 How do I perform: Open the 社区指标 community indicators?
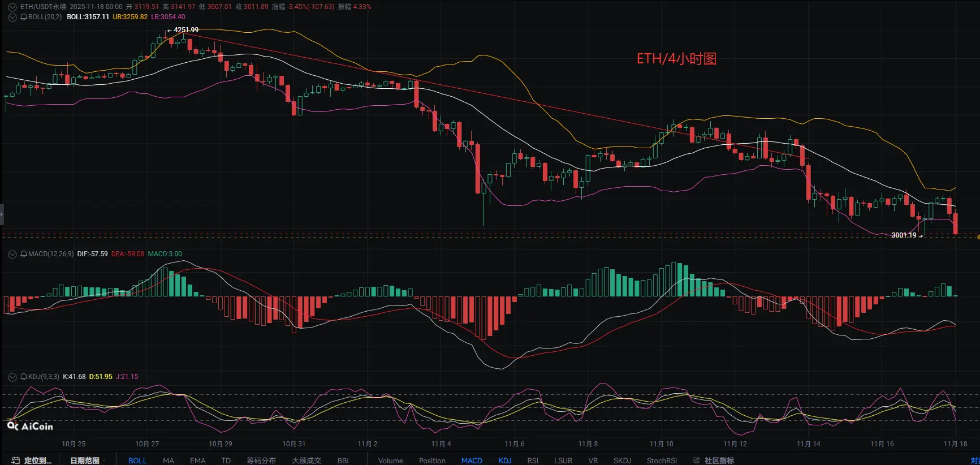tap(719, 460)
